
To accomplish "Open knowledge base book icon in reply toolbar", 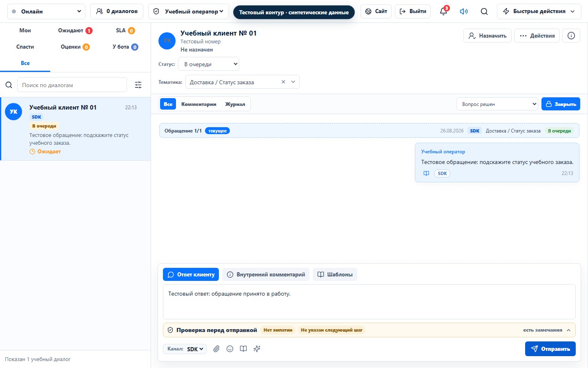I will (243, 349).
